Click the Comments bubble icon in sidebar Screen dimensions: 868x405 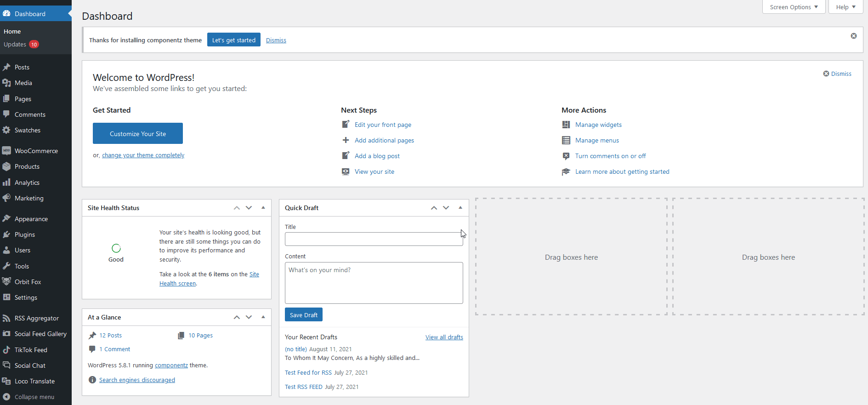click(6, 114)
